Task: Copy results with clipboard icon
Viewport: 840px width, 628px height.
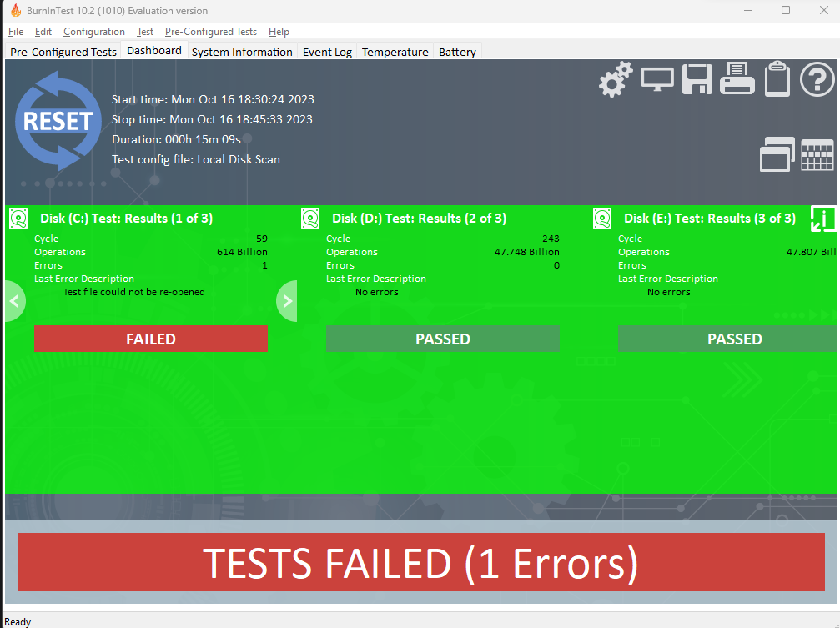Action: pos(777,78)
